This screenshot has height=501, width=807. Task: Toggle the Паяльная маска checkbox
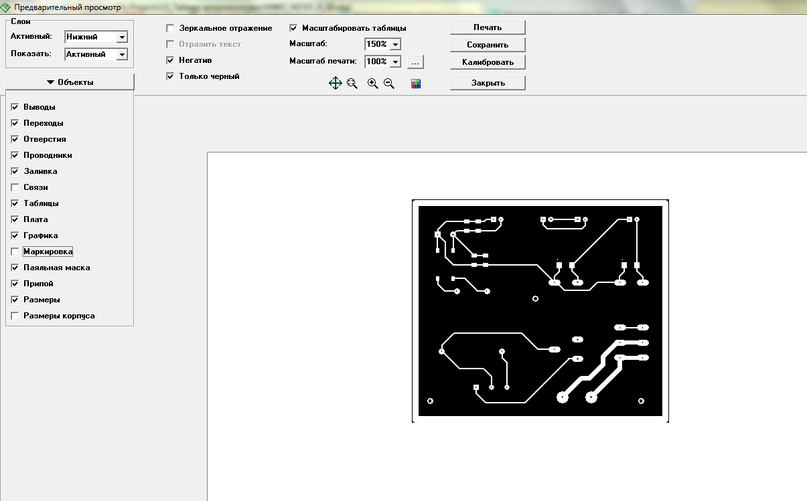14,268
